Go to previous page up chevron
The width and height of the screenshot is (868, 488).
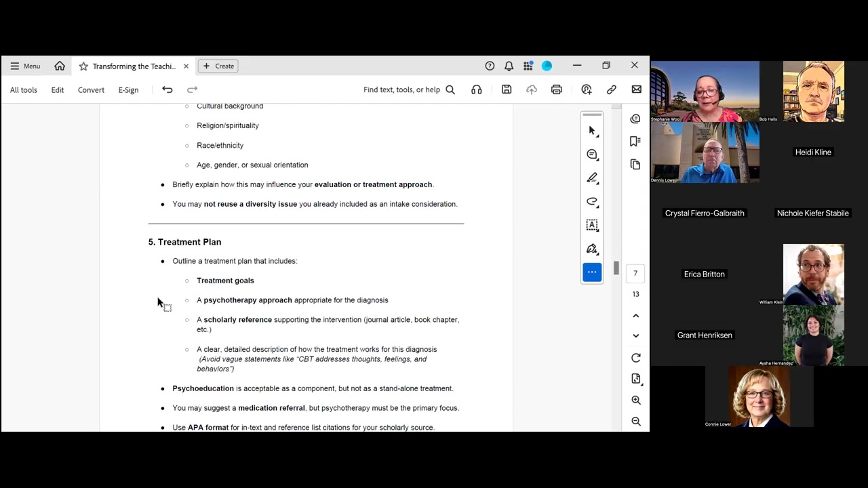pos(636,316)
